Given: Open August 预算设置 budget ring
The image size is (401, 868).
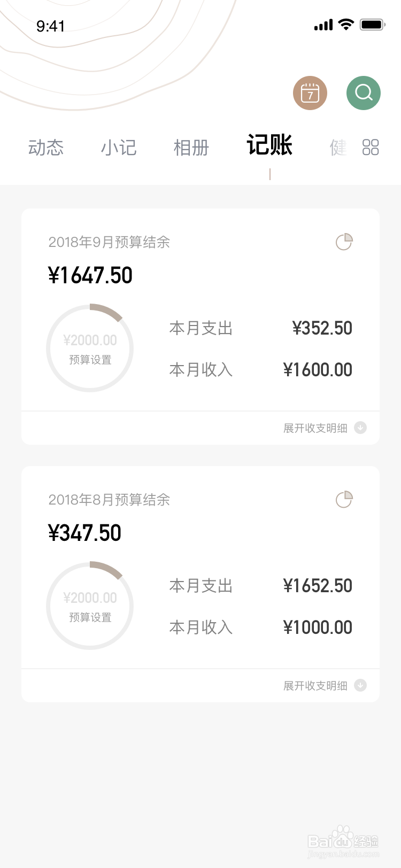Looking at the screenshot, I should click(90, 606).
